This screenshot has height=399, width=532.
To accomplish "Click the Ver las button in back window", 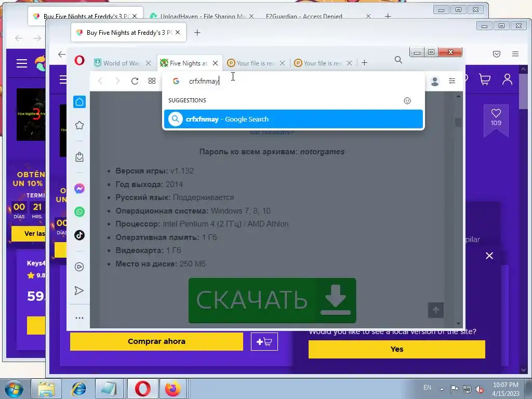I will coord(29,234).
